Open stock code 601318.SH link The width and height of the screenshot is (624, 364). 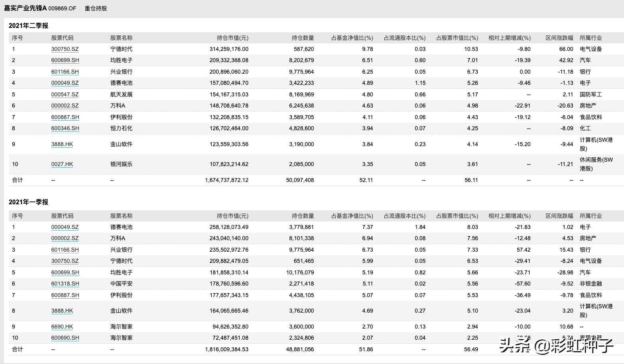tap(65, 284)
